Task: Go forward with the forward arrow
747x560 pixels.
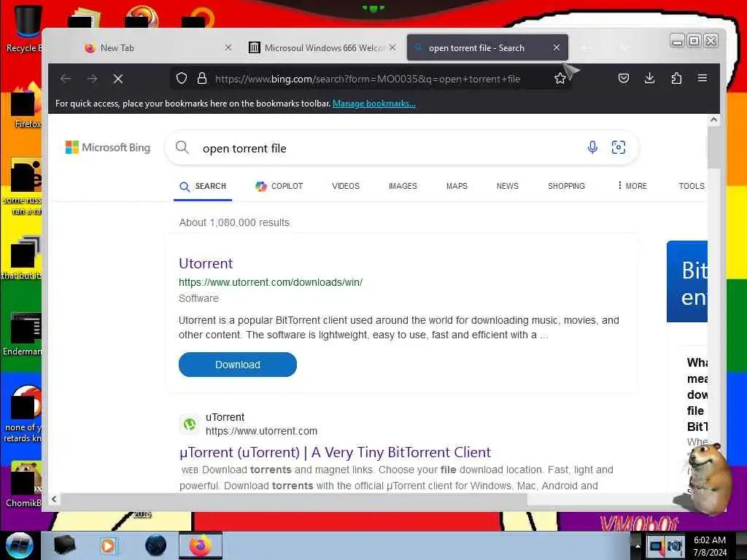Action: 92,79
